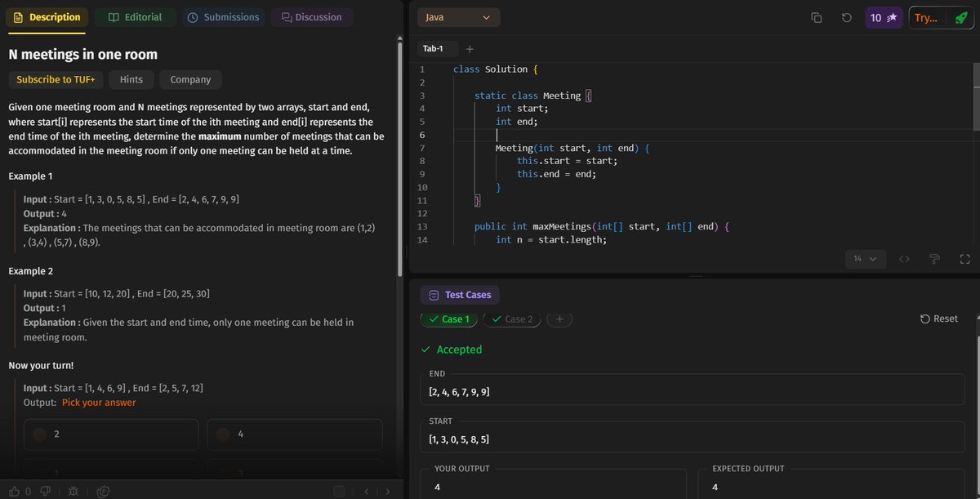The height and width of the screenshot is (499, 980).
Task: Open the Submissions tab
Action: coord(223,17)
